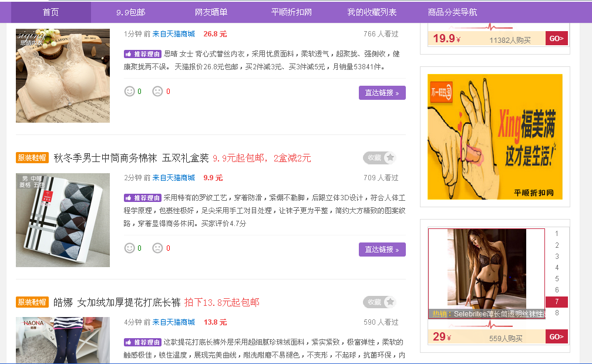Click the 709 人看过 view count
The width and height of the screenshot is (592, 364).
[381, 178]
